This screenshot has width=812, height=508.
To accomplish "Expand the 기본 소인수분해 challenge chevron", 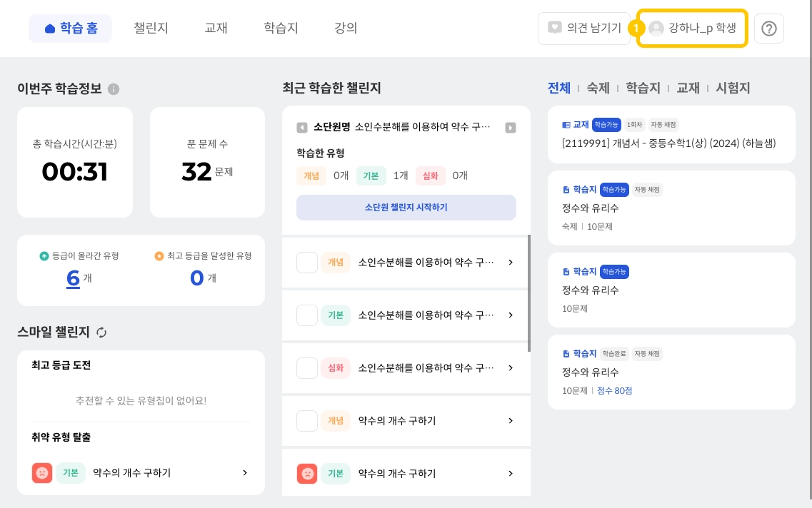I will coord(511,315).
